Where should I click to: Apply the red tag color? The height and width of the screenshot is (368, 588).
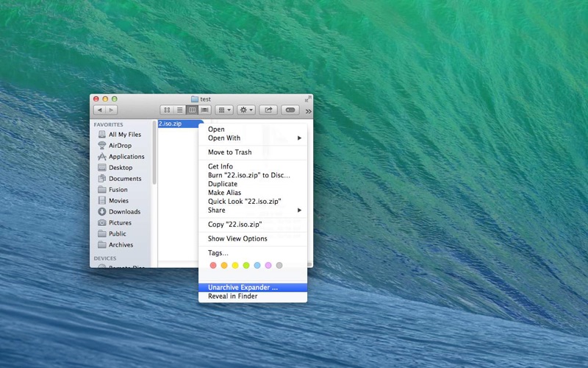pos(213,266)
